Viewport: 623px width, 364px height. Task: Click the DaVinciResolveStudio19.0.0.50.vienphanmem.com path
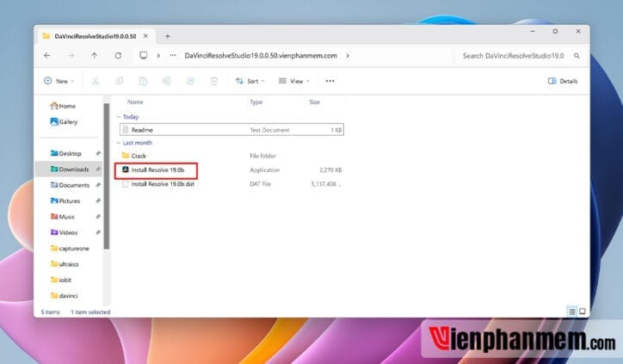coord(261,56)
